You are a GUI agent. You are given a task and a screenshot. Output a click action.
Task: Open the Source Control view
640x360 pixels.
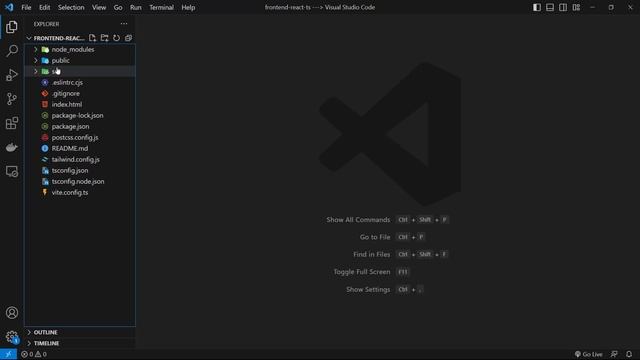point(11,99)
